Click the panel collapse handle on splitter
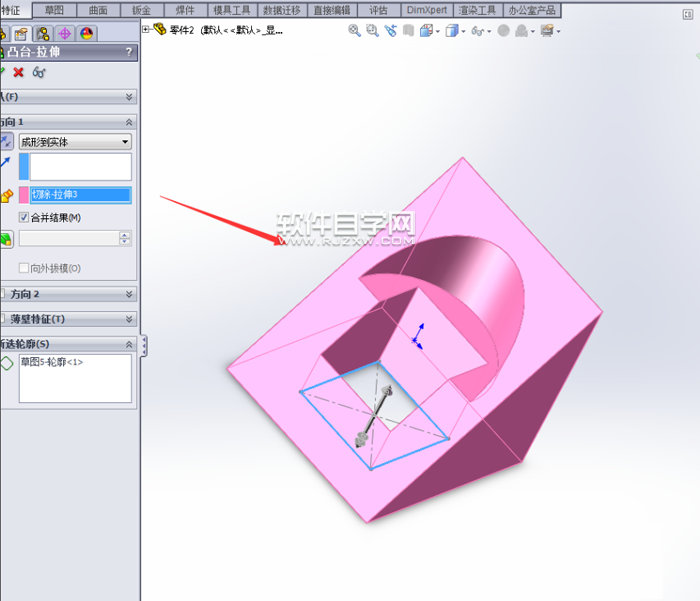This screenshot has width=700, height=601. 144,346
